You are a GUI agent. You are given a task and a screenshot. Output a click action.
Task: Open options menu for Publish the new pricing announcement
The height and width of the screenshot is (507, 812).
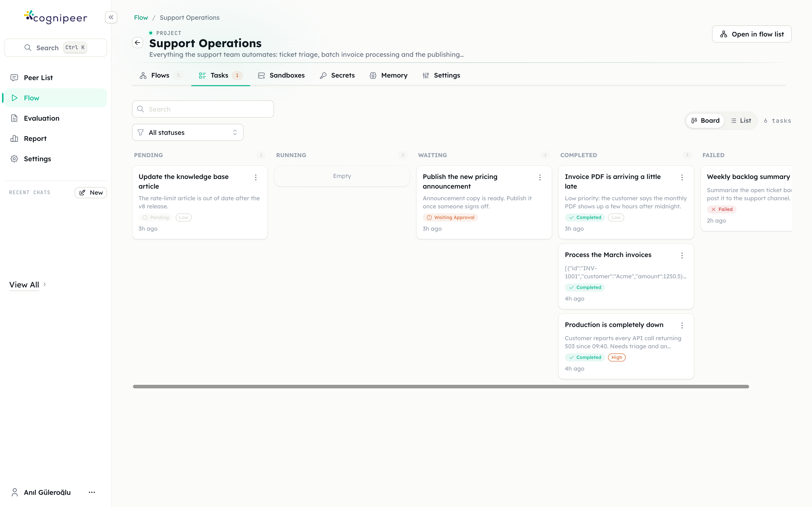point(540,177)
